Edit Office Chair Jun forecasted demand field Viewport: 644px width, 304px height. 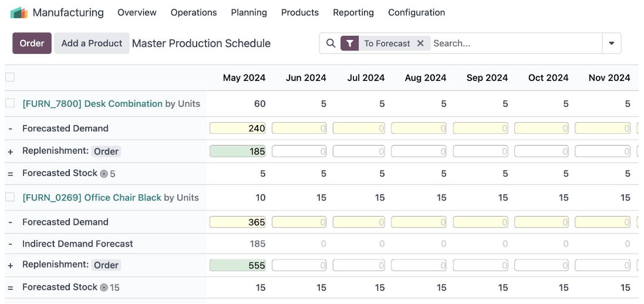click(x=299, y=222)
